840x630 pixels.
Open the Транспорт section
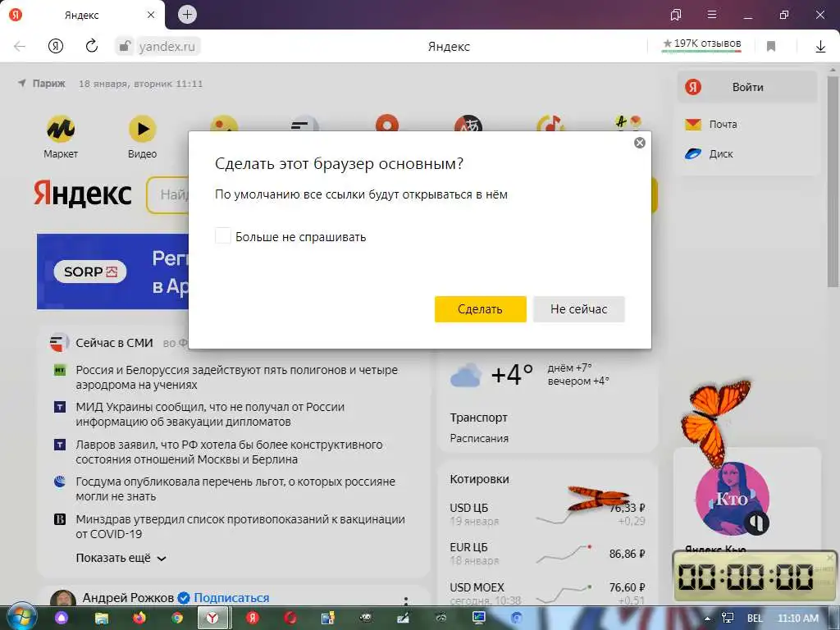tap(478, 418)
